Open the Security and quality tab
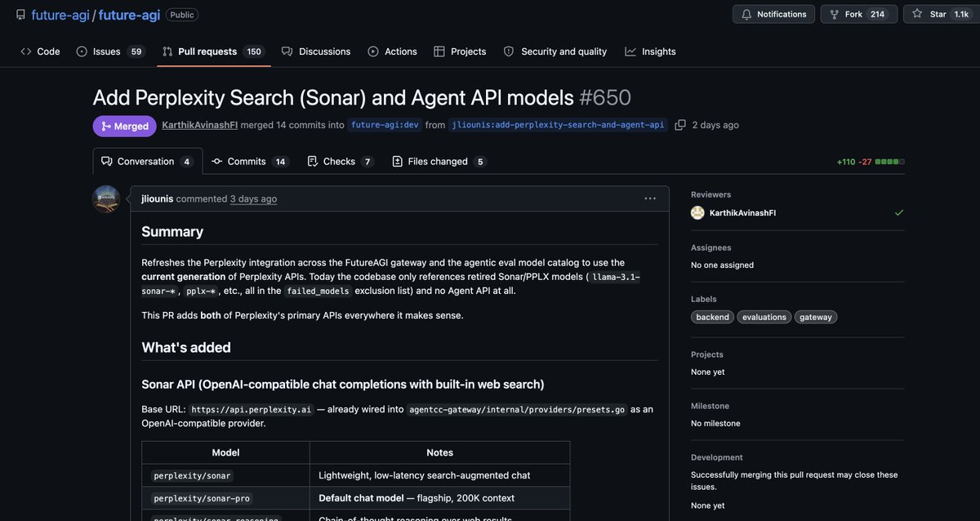980x521 pixels. 555,51
